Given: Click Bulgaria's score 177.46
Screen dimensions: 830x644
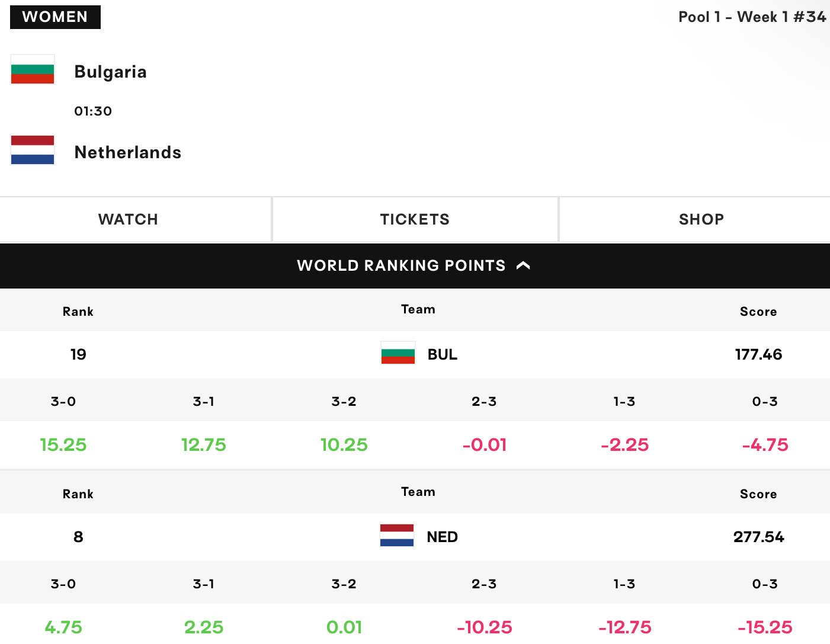Looking at the screenshot, I should (758, 354).
